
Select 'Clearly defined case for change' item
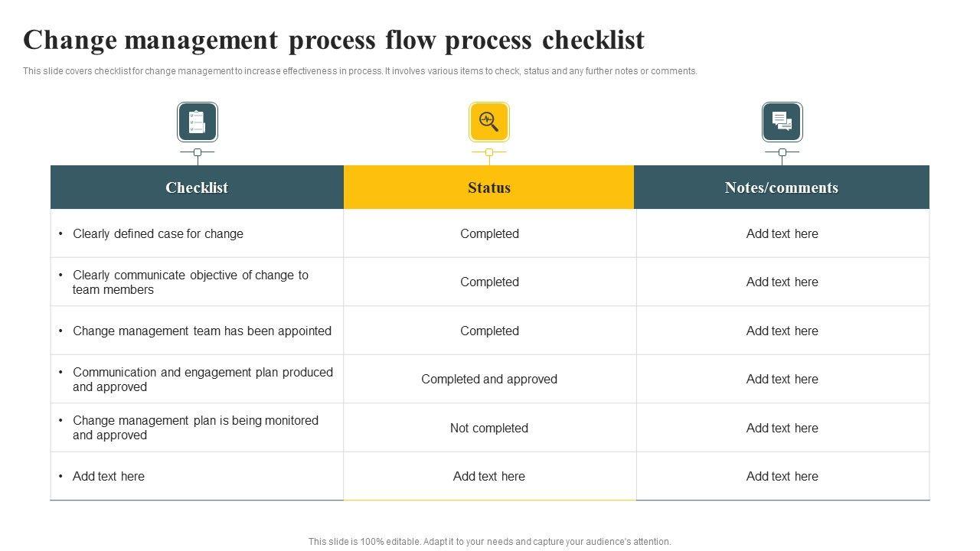click(x=158, y=233)
